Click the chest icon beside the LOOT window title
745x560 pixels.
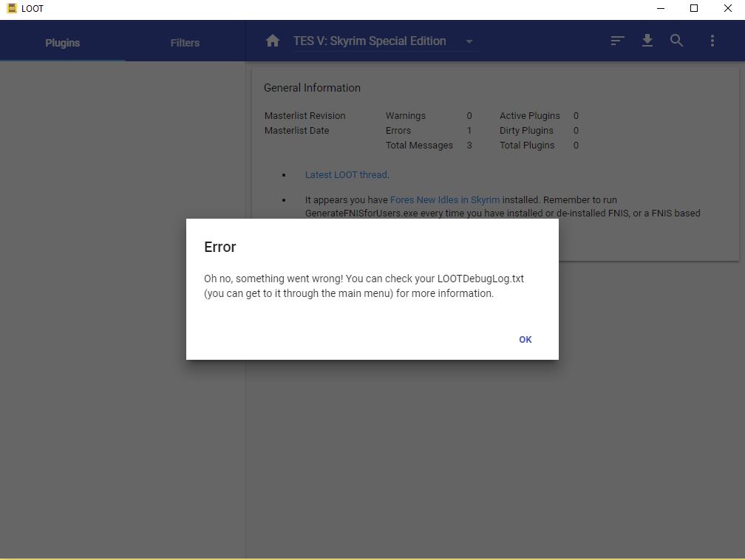click(x=11, y=8)
